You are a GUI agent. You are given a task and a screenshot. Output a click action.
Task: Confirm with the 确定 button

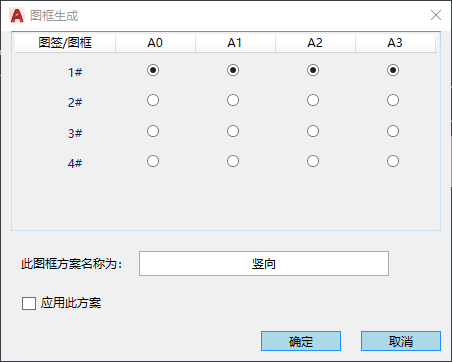(301, 341)
